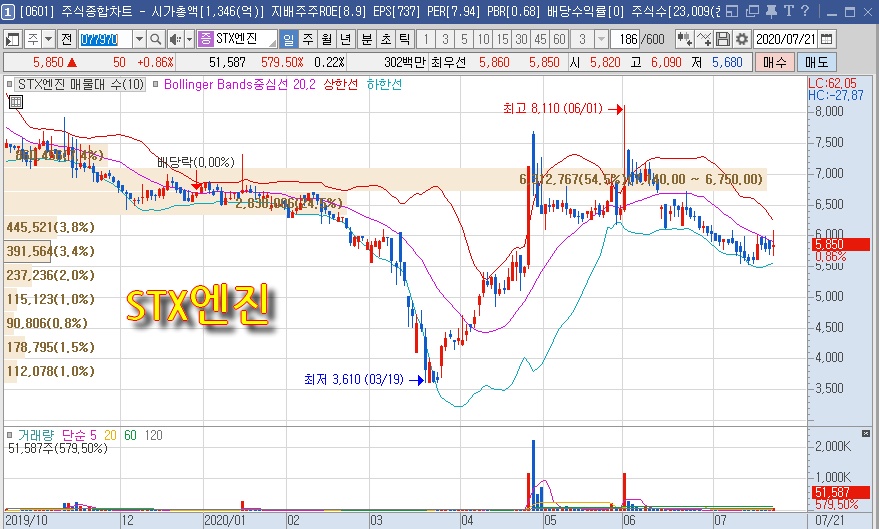Toggle the price panel legend square marker

point(10,85)
